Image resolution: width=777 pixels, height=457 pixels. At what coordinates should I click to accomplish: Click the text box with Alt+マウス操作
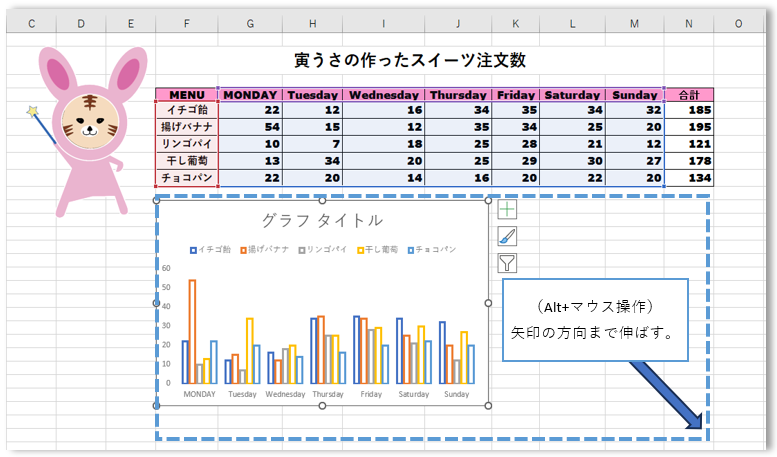[595, 320]
